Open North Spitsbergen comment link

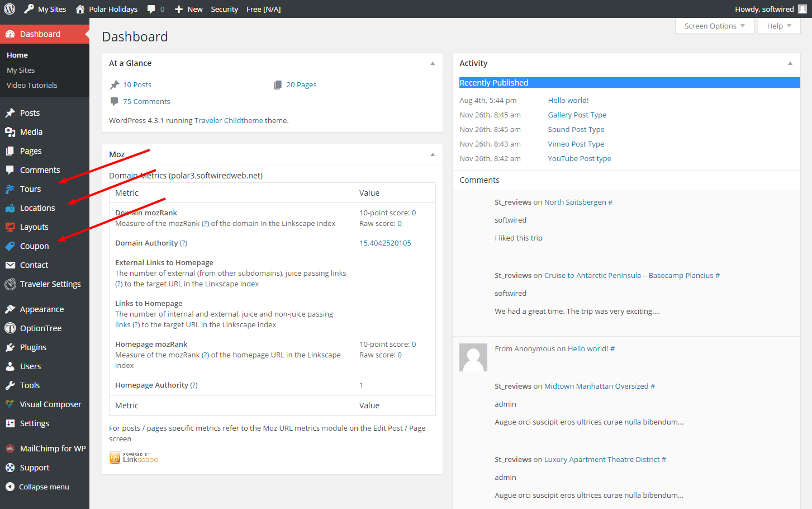tap(575, 202)
